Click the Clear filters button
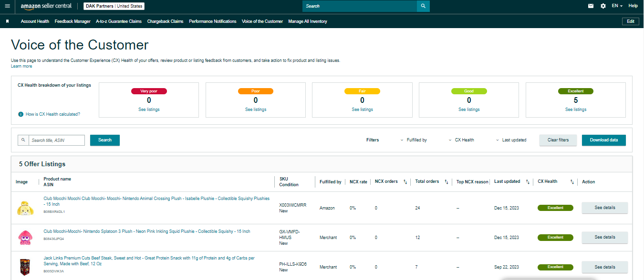The image size is (644, 280). point(558,140)
